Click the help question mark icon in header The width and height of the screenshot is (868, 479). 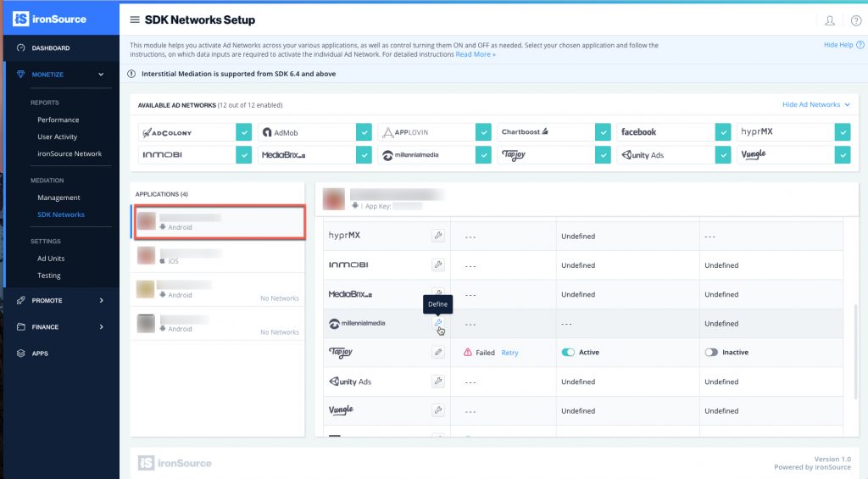[x=856, y=20]
